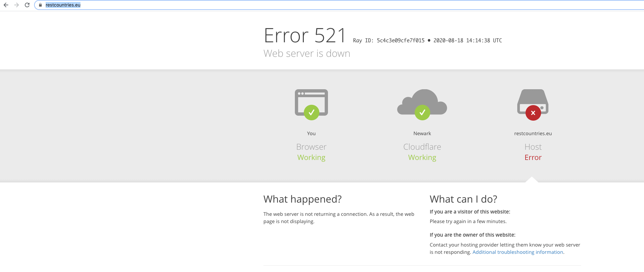Click the 'Browser' status title
The width and height of the screenshot is (644, 272).
tap(311, 147)
